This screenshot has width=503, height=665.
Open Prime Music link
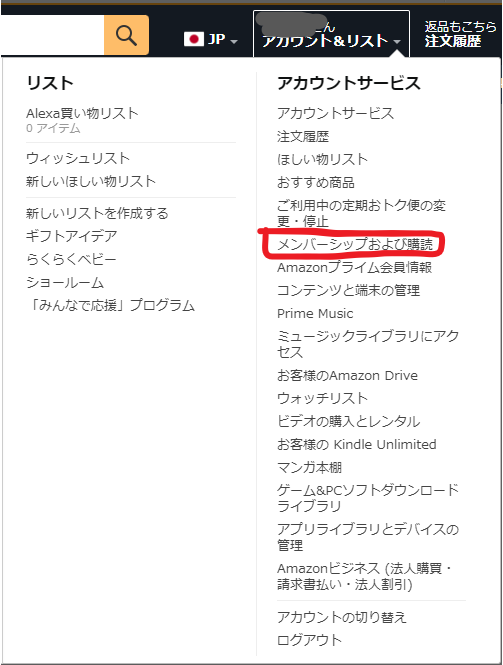coord(315,313)
